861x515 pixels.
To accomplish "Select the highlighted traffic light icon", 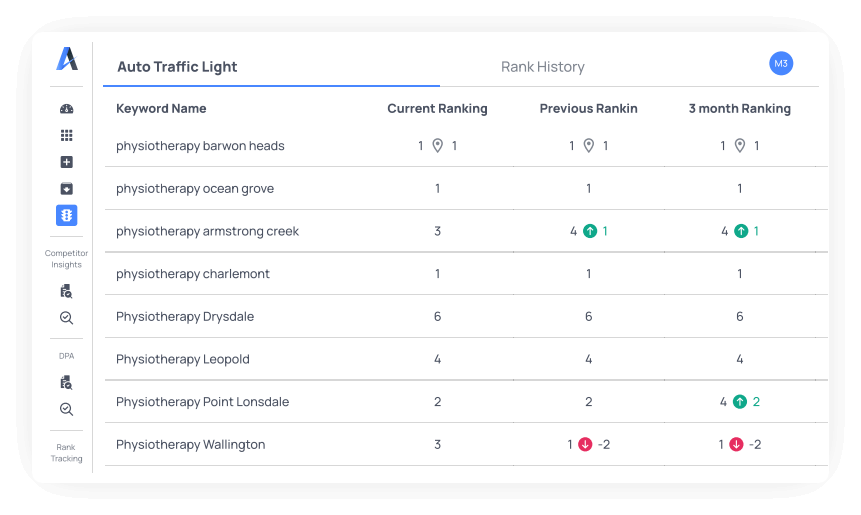I will [67, 216].
